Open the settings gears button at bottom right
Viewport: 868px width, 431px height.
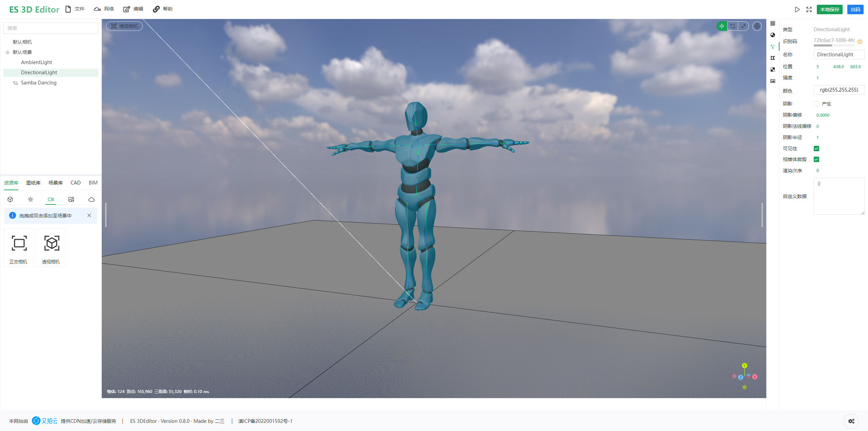point(851,421)
